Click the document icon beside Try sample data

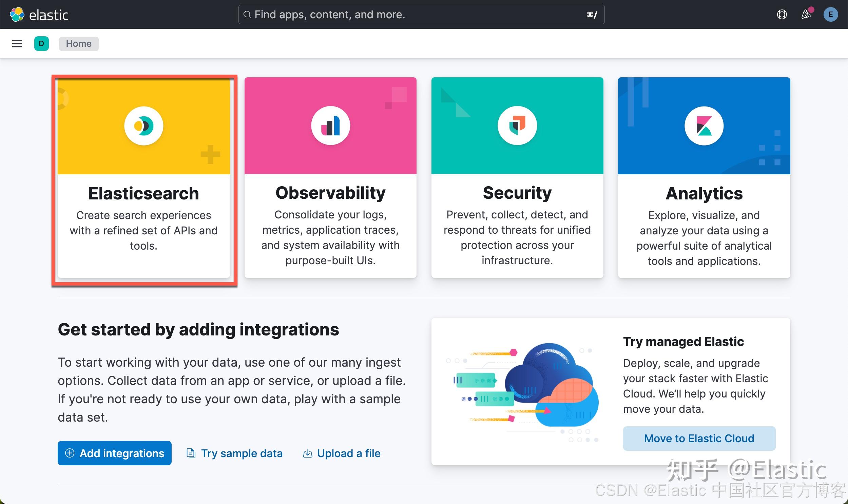(191, 453)
